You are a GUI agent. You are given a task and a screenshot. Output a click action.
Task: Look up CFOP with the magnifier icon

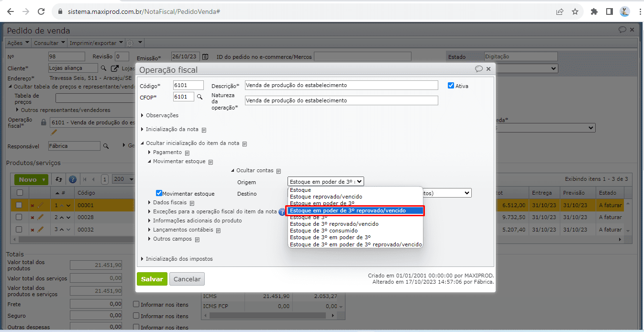tap(200, 97)
